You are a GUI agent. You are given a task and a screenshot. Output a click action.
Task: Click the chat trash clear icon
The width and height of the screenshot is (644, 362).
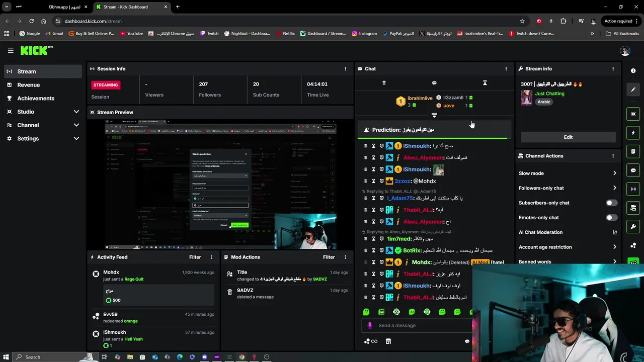[384, 83]
